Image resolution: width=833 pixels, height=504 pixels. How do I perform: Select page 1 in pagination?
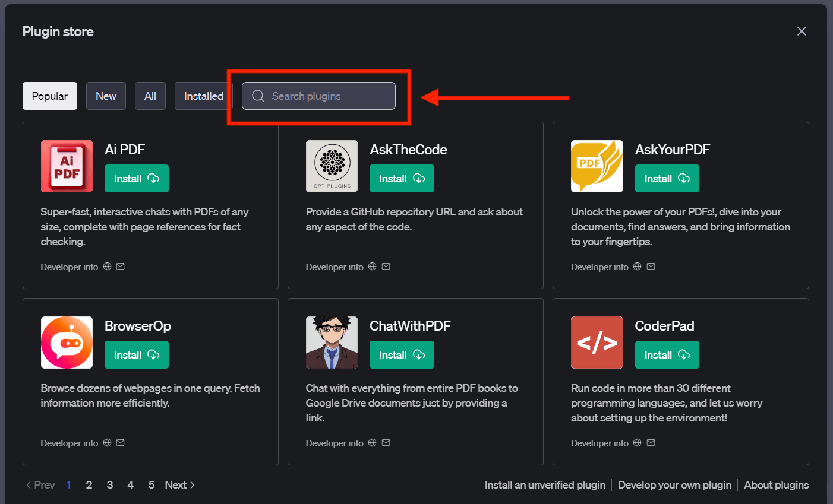[68, 485]
